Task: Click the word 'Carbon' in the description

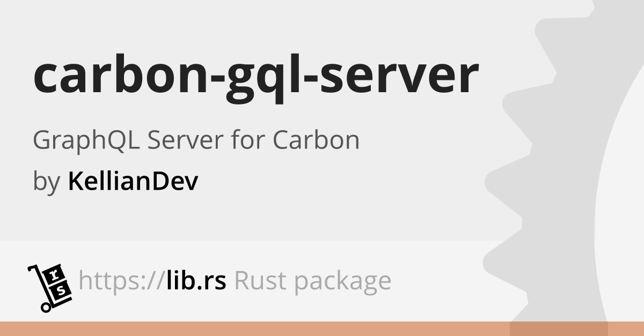Action: pyautogui.click(x=316, y=140)
